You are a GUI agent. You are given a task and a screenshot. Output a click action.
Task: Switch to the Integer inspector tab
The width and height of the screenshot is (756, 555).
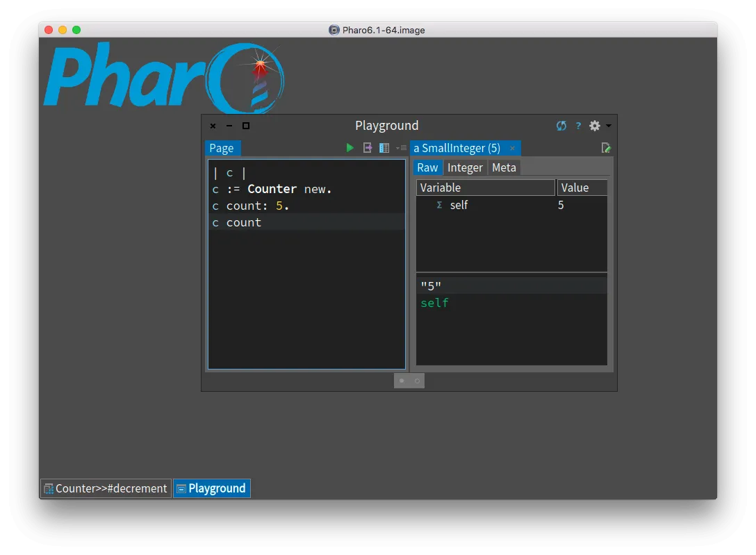coord(465,167)
